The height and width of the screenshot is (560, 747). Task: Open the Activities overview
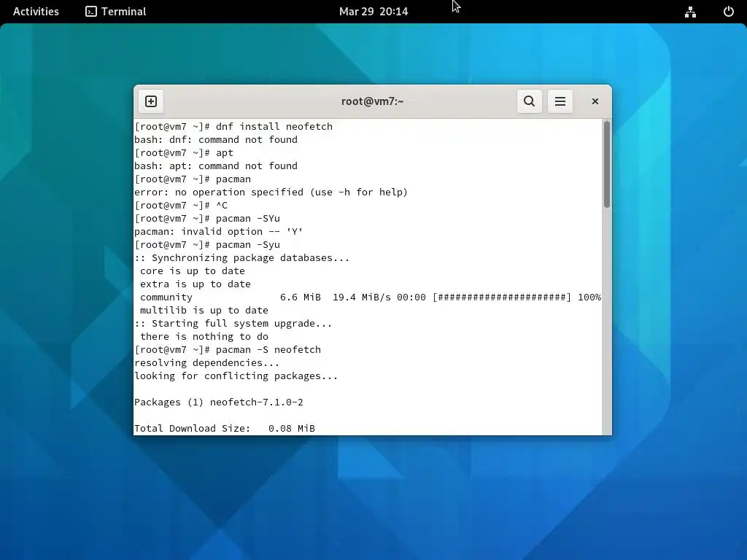[36, 12]
